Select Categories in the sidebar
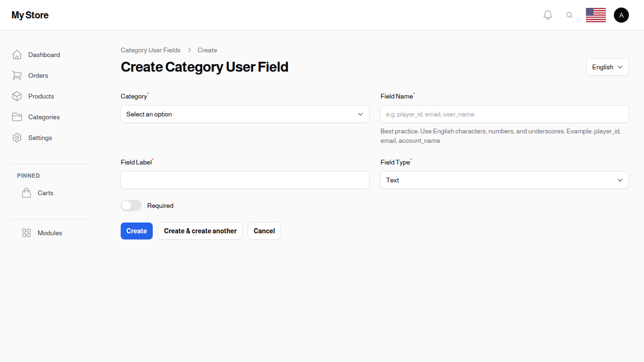The image size is (644, 362). coord(44,117)
